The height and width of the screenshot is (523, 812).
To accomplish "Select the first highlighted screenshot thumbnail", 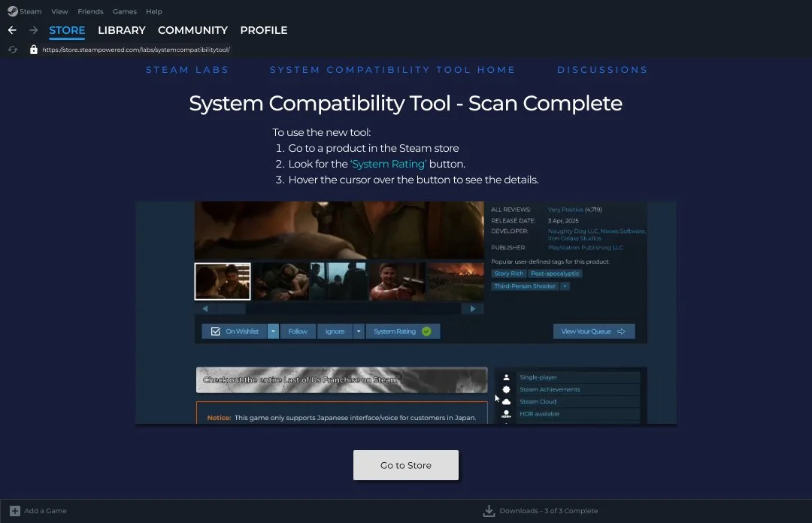I will pyautogui.click(x=223, y=282).
